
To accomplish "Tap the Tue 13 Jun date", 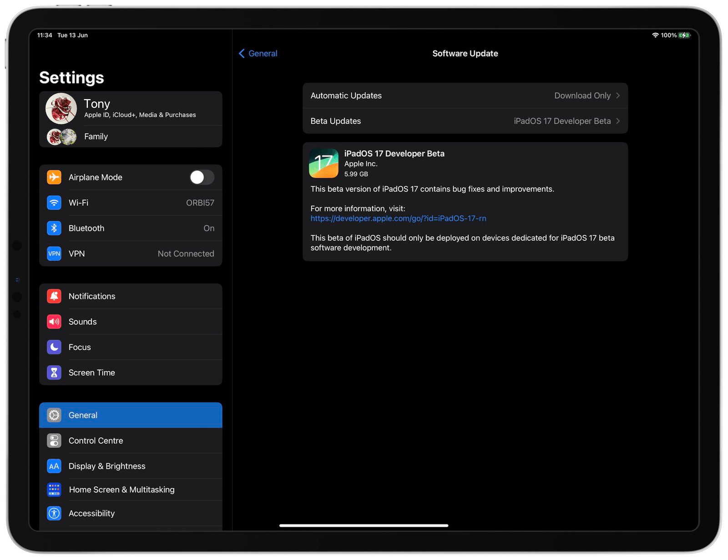I will coord(72,35).
